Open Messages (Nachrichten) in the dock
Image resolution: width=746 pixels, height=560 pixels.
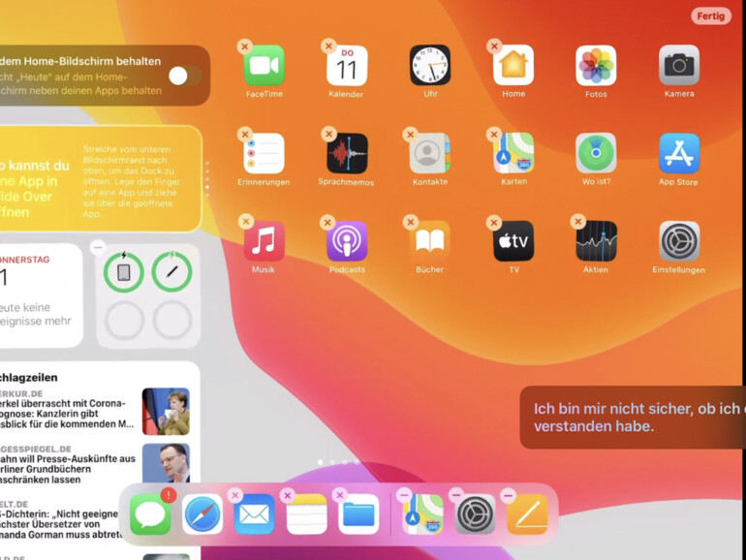point(150,514)
